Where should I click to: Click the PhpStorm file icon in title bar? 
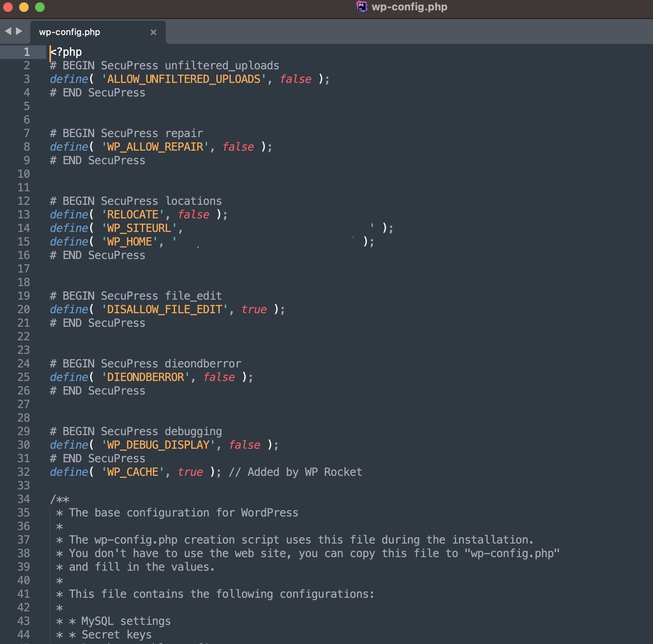pos(362,6)
